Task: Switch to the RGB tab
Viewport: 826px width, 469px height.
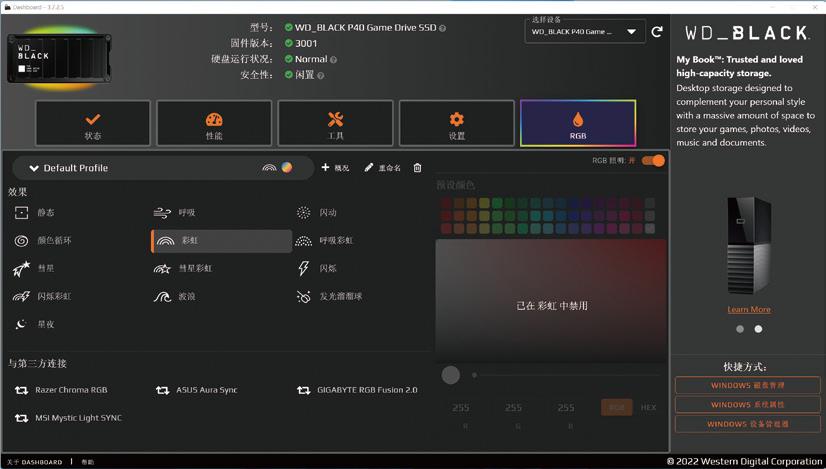Action: tap(578, 123)
